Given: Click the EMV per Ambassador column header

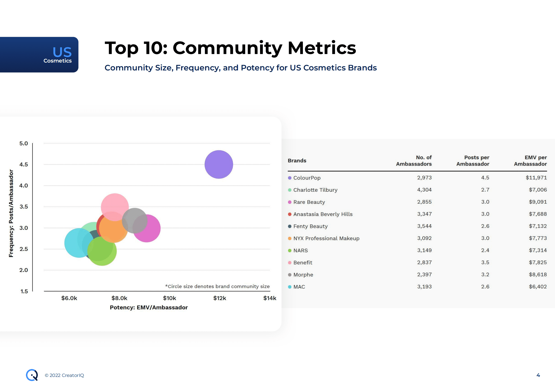Looking at the screenshot, I should 530,160.
